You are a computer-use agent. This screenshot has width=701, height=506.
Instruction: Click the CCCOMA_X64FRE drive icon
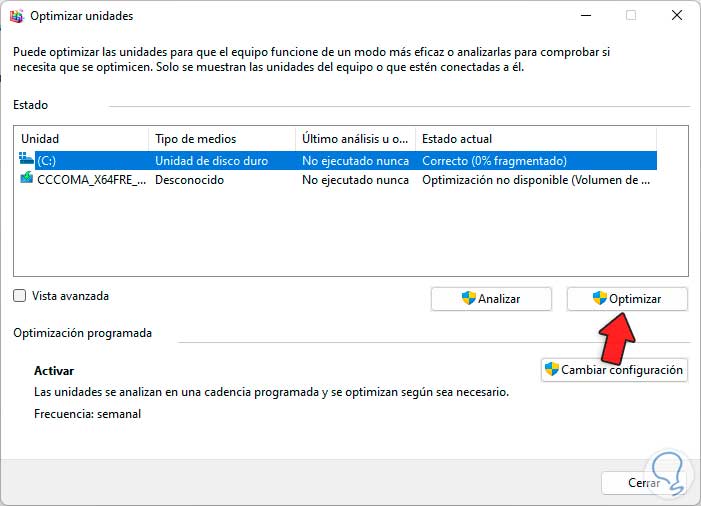tap(27, 180)
